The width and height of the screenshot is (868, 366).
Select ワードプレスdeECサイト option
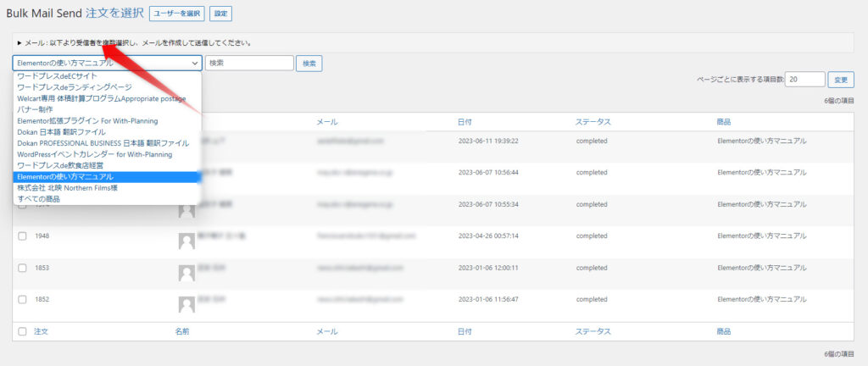click(58, 76)
